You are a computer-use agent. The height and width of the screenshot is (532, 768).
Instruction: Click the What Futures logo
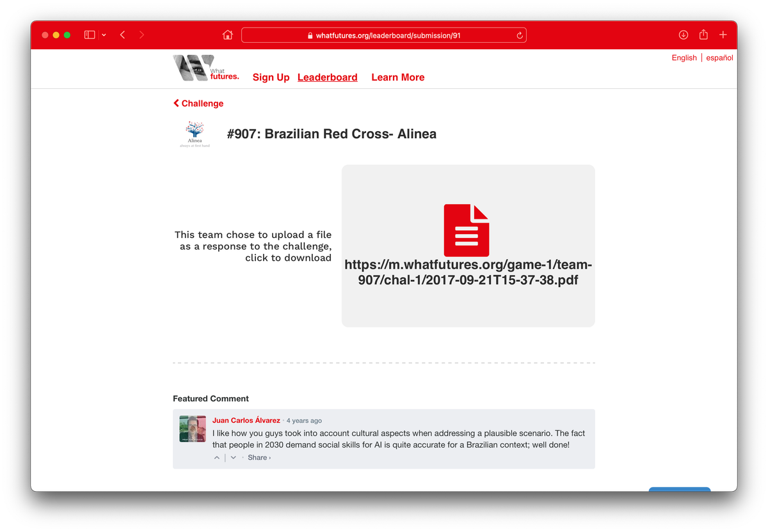coord(206,68)
